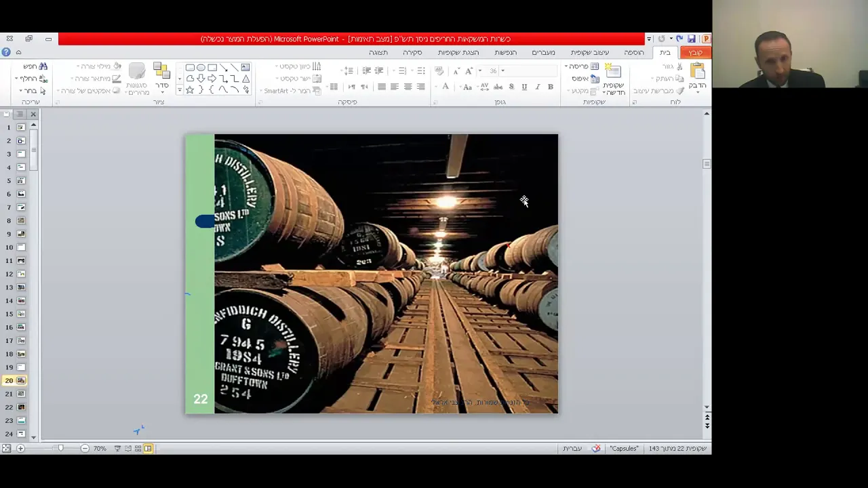
Task: Switch to the Insert (הוספה) ribbon tab
Action: point(633,52)
